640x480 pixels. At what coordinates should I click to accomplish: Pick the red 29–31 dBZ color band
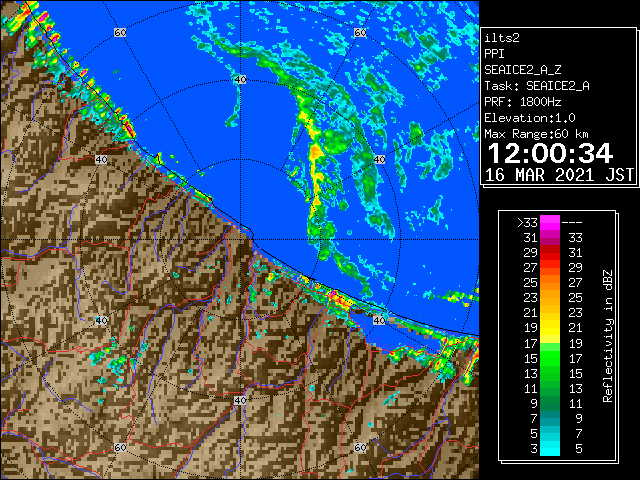(x=550, y=253)
